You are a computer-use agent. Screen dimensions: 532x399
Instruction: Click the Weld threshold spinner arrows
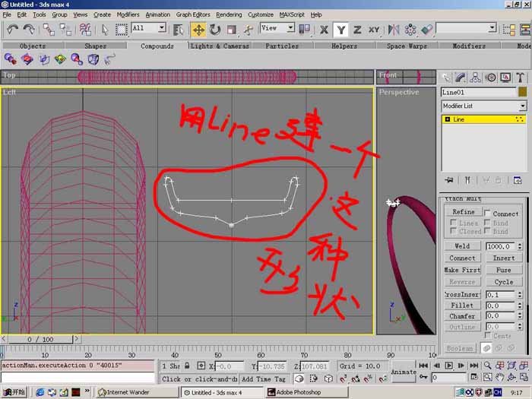[520, 246]
